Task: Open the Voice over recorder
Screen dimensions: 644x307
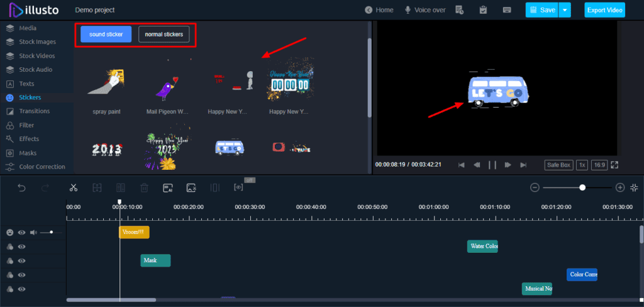Action: tap(425, 10)
